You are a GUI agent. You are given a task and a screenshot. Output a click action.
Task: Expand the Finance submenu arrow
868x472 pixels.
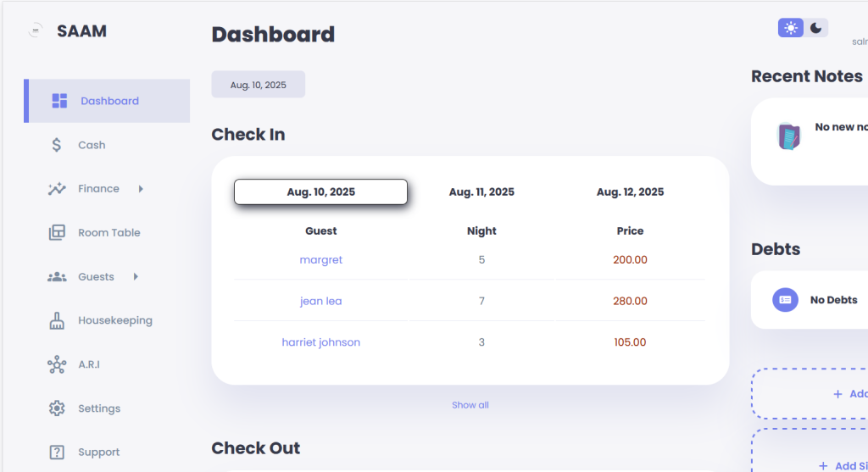[x=141, y=189]
